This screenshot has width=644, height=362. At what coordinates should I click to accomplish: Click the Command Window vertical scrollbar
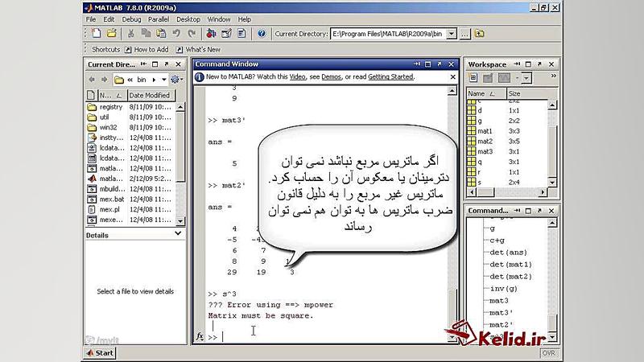point(452,214)
